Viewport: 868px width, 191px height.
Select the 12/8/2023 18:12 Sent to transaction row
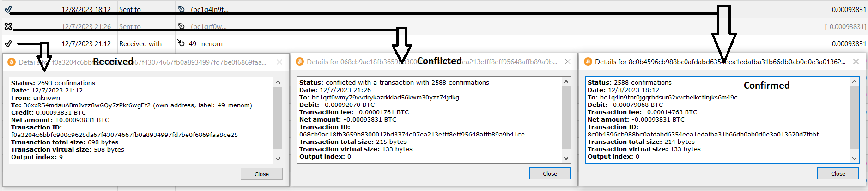(x=434, y=9)
